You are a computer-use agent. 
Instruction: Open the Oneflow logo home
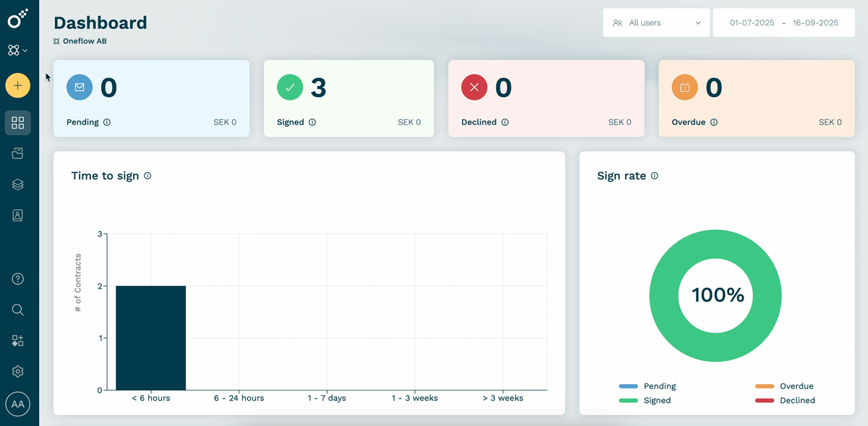pos(18,18)
